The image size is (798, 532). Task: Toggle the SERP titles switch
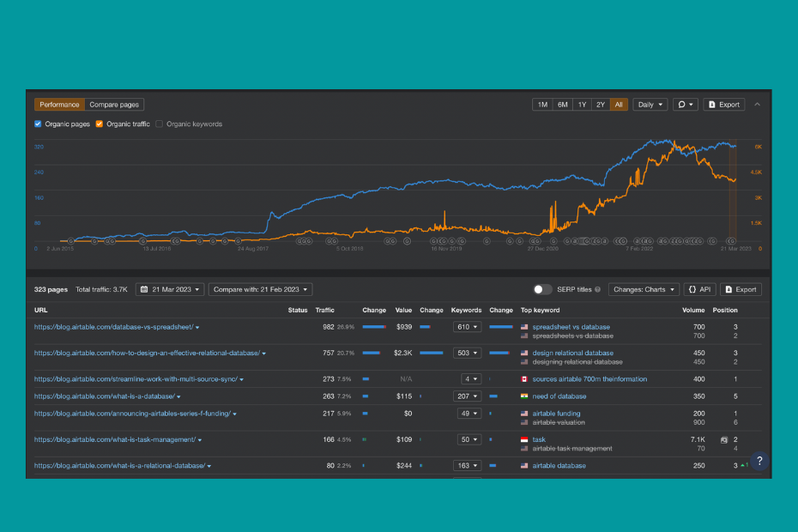click(542, 289)
